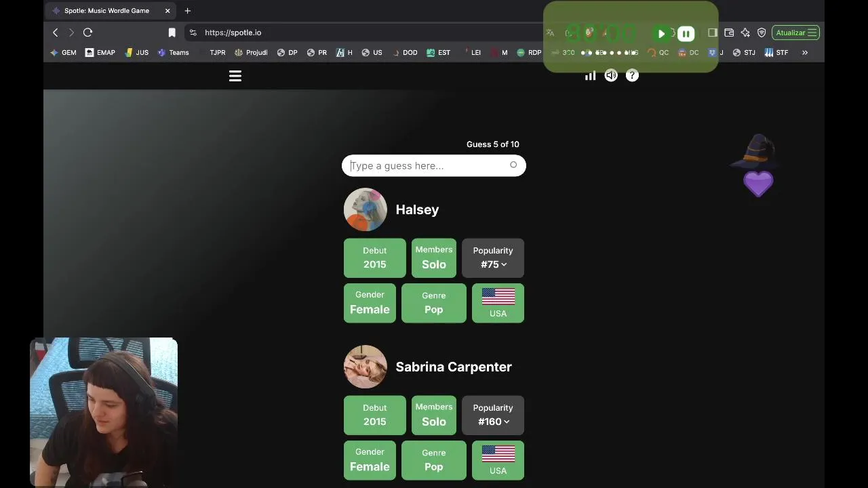Open the DC bookmark
This screenshot has width=868, height=488.
point(688,52)
